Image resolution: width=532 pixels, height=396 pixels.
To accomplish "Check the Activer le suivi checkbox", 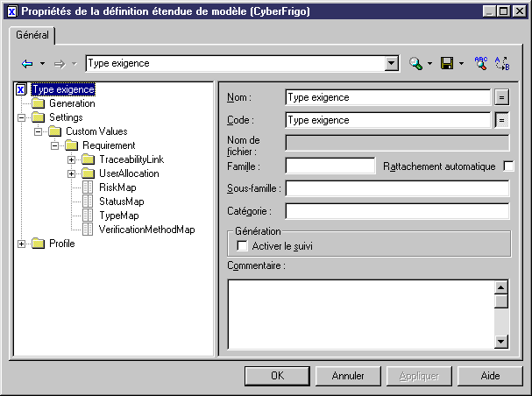I will click(x=243, y=246).
